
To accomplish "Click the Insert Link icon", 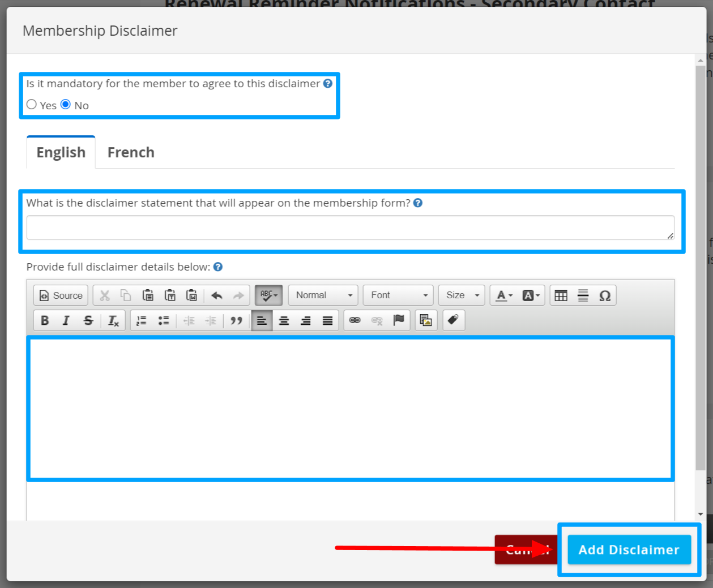I will pos(355,320).
